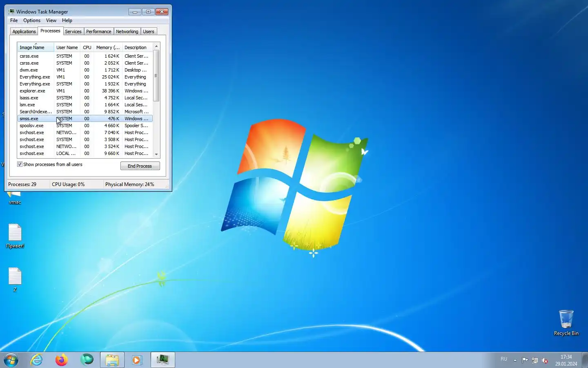588x368 pixels.
Task: Select the lsm.exe process row
Action: point(85,105)
